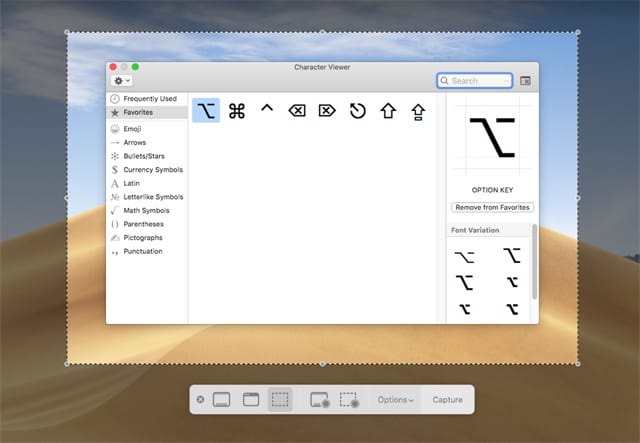The height and width of the screenshot is (443, 640).
Task: Select the counterclockwise arrow symbol
Action: click(357, 111)
